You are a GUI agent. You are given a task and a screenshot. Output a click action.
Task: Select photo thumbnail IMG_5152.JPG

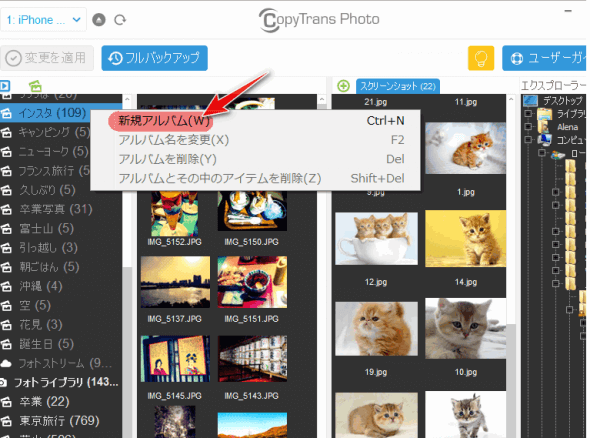click(x=175, y=213)
